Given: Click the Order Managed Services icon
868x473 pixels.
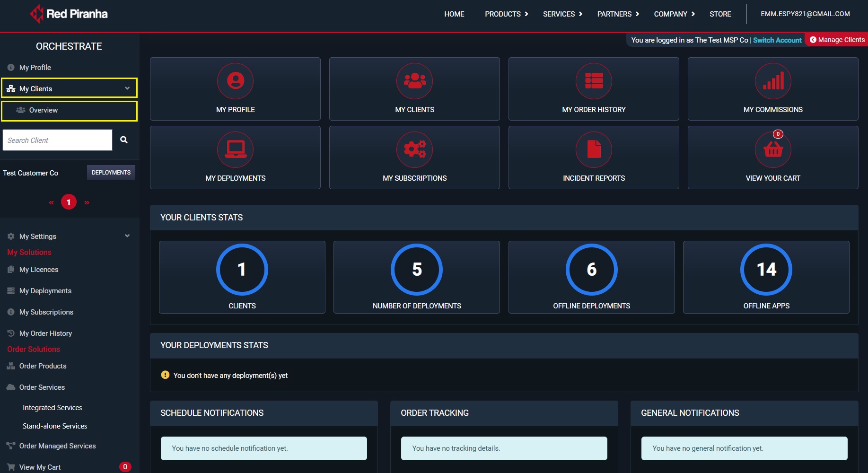Looking at the screenshot, I should click(x=11, y=446).
